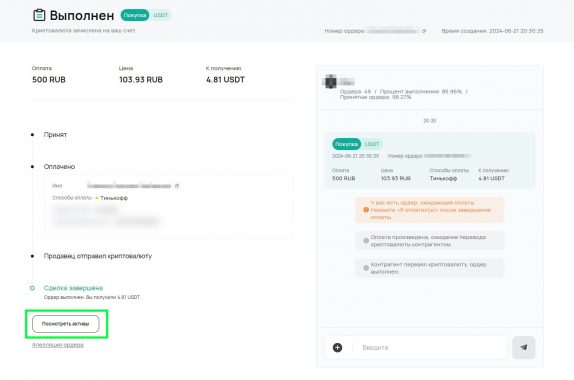Click info icon beside Оплата произведена message
This screenshot has height=380, width=574.
tap(366, 241)
